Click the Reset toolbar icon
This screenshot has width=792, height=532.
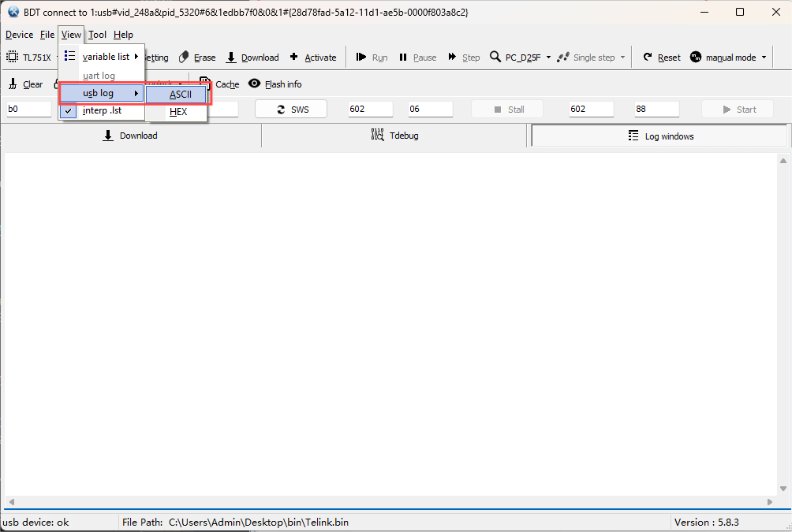click(648, 57)
